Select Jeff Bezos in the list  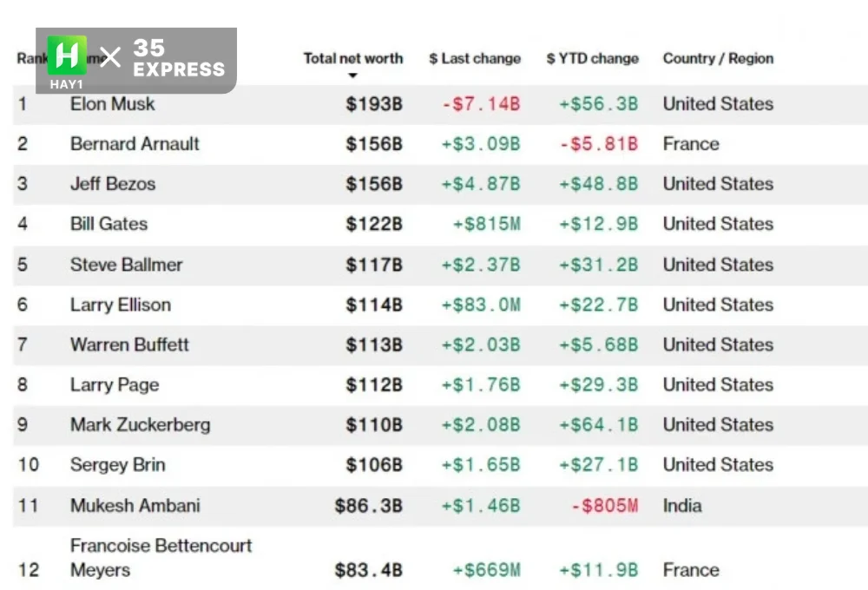113,183
